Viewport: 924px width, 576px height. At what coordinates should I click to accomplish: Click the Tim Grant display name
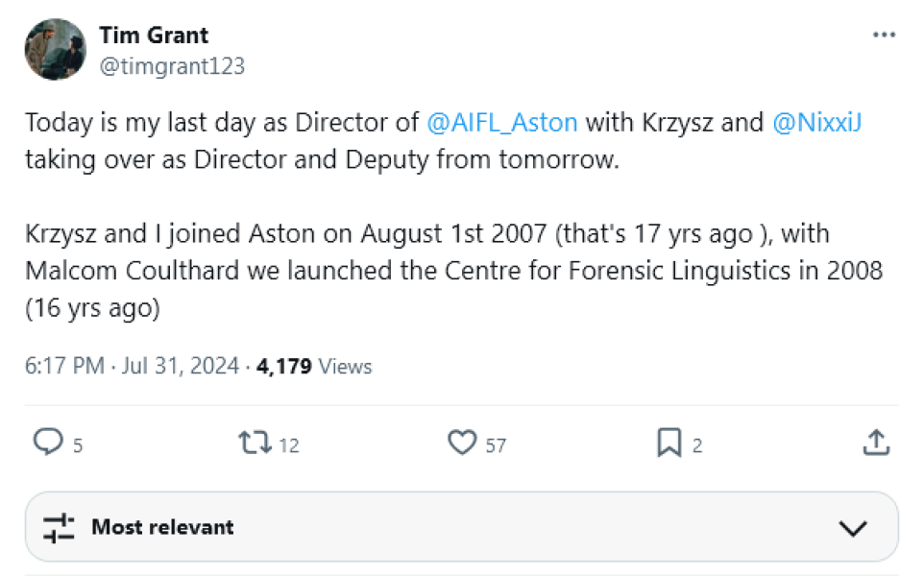(154, 36)
